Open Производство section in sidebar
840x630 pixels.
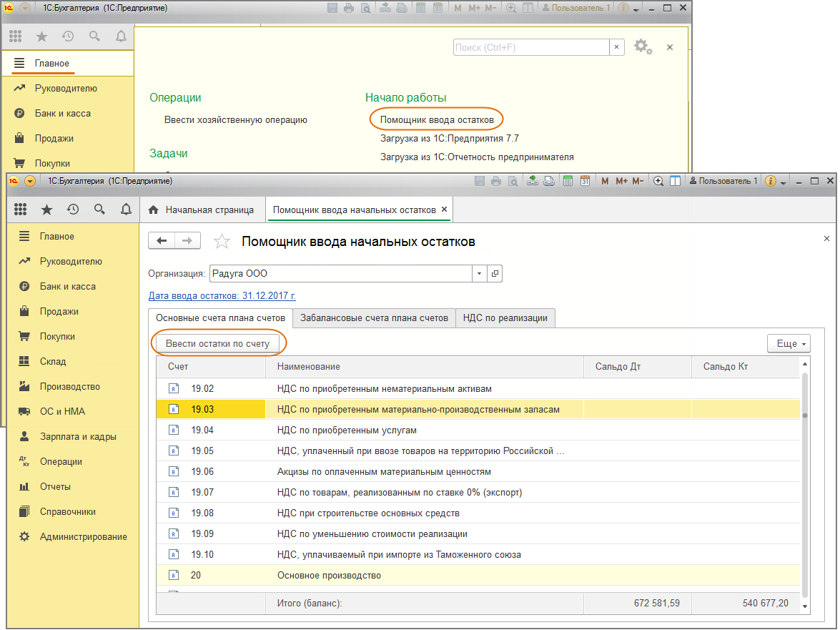click(69, 387)
